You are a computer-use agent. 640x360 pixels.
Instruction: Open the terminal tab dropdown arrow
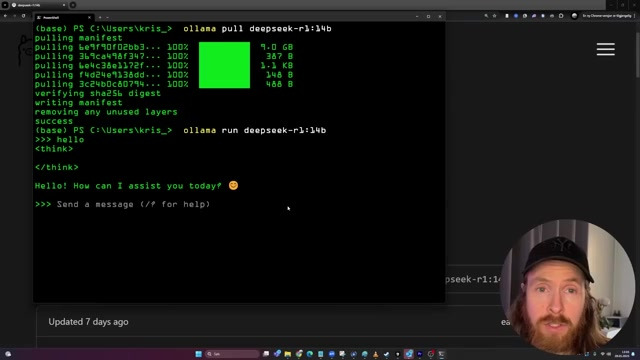pyautogui.click(x=107, y=17)
